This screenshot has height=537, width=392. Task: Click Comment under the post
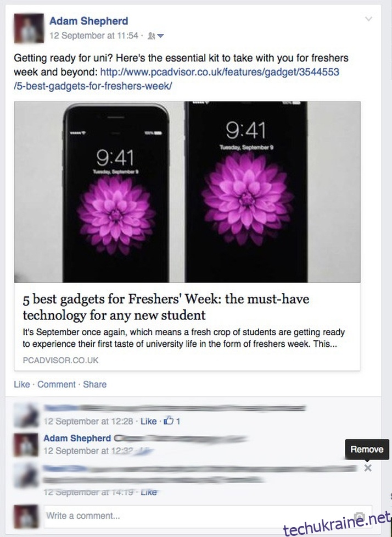(57, 384)
